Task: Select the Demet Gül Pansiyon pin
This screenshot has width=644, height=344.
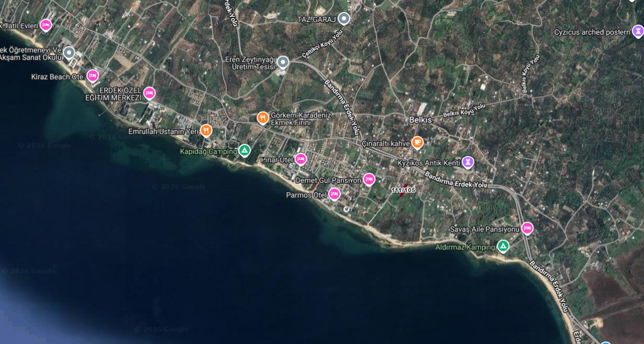Action: [369, 180]
